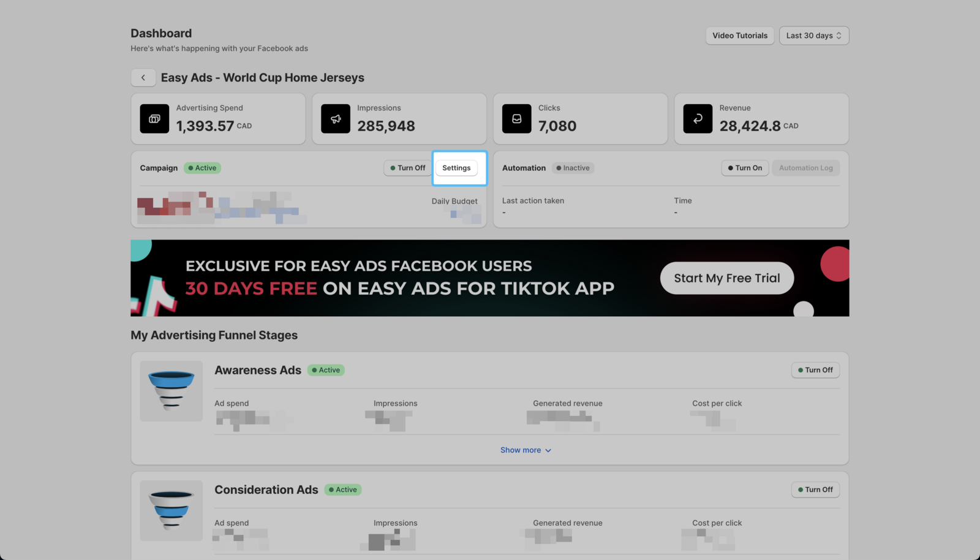The height and width of the screenshot is (560, 980).
Task: Click the Active status badge beside Campaign
Action: (202, 168)
